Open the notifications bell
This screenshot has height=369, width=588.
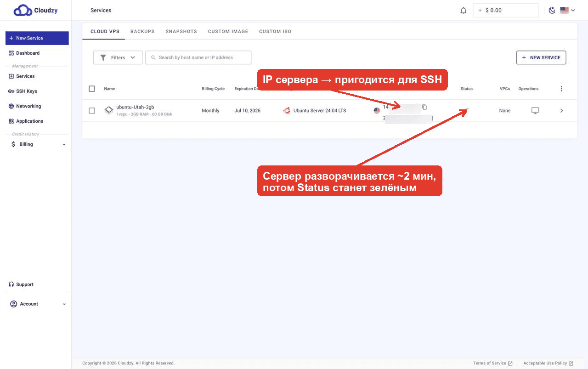coord(464,10)
